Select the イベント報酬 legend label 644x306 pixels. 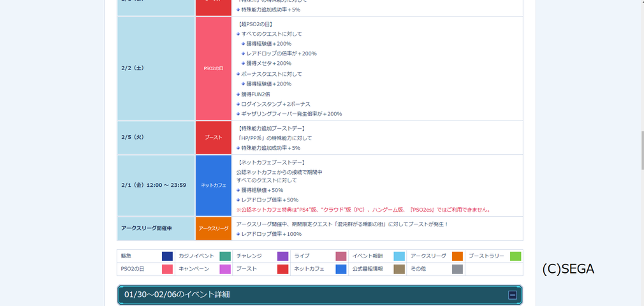(367, 256)
